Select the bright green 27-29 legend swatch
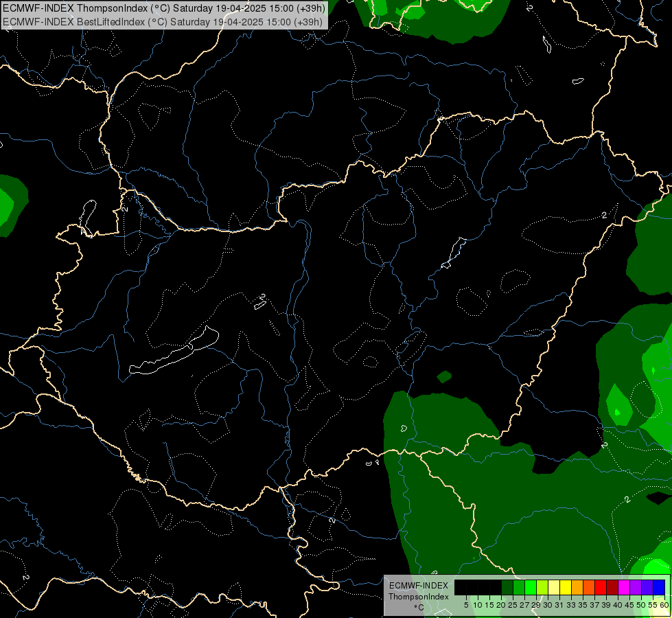Image resolution: width=672 pixels, height=618 pixels. pos(531,588)
